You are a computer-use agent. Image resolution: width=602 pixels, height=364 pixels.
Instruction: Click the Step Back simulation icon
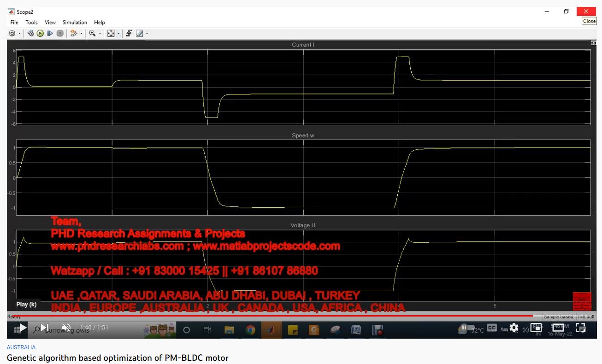pos(30,34)
